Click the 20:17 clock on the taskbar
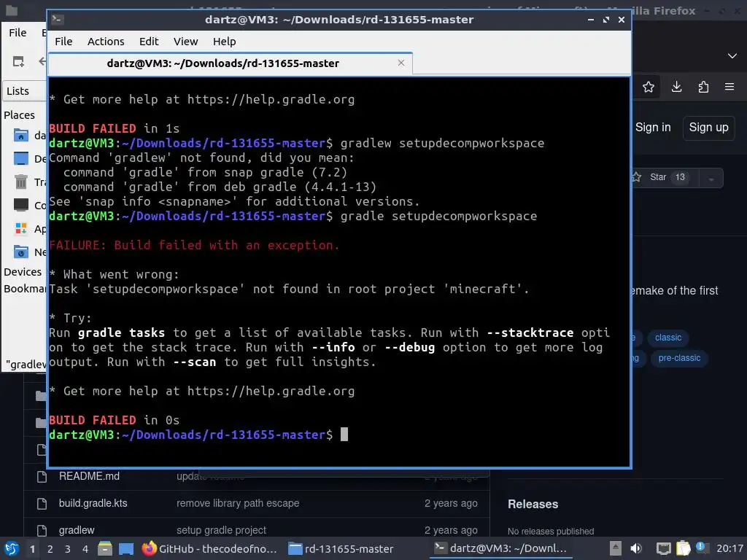Viewport: 747px width, 560px height. pos(729,549)
